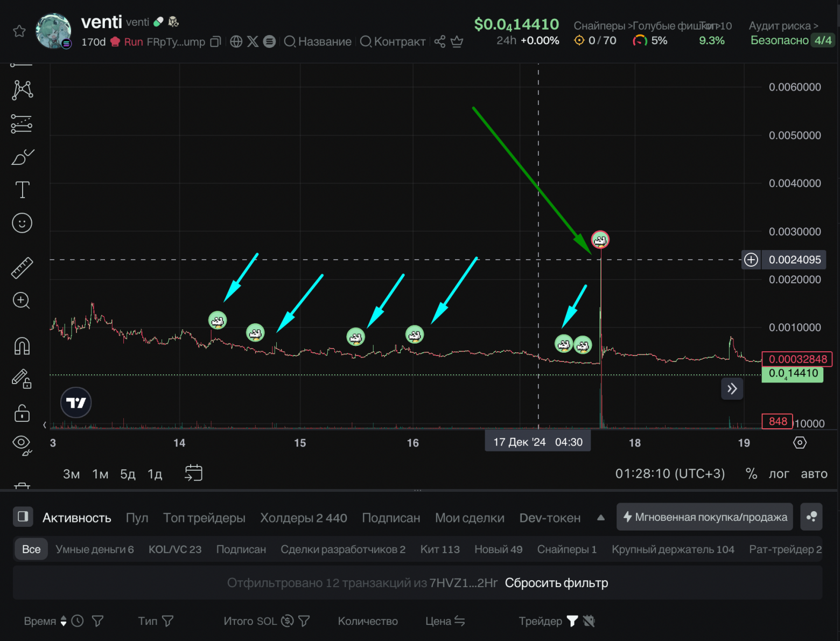This screenshot has height=641, width=840.
Task: Set the chart range to 5д
Action: pos(128,474)
